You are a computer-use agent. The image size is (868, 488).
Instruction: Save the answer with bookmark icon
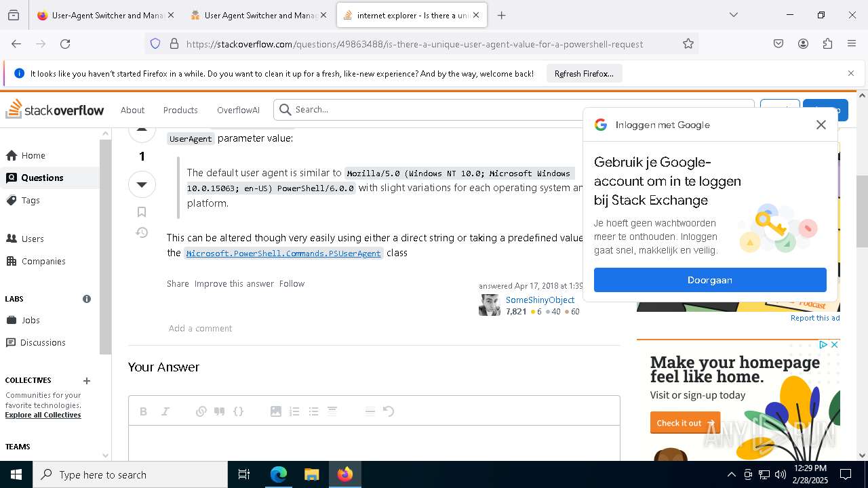coord(142,212)
